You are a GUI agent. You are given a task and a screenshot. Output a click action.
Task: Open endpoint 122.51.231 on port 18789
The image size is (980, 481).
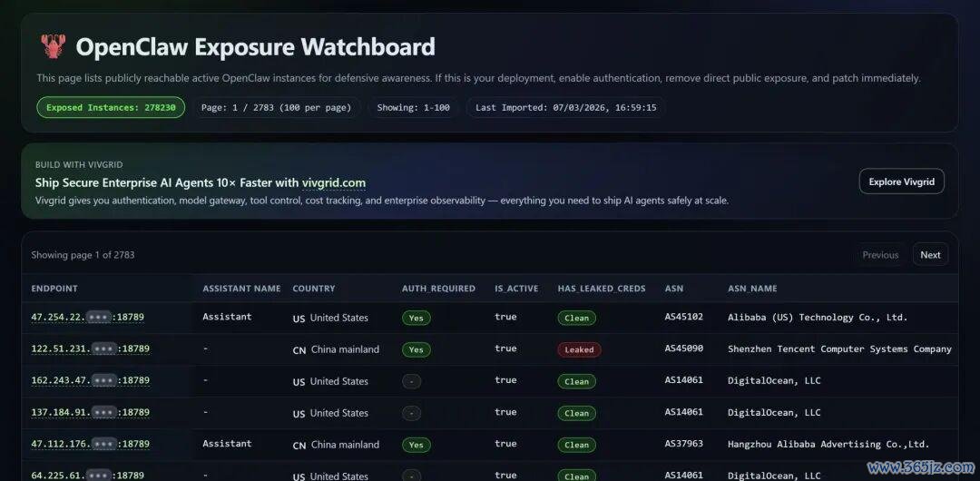click(90, 348)
